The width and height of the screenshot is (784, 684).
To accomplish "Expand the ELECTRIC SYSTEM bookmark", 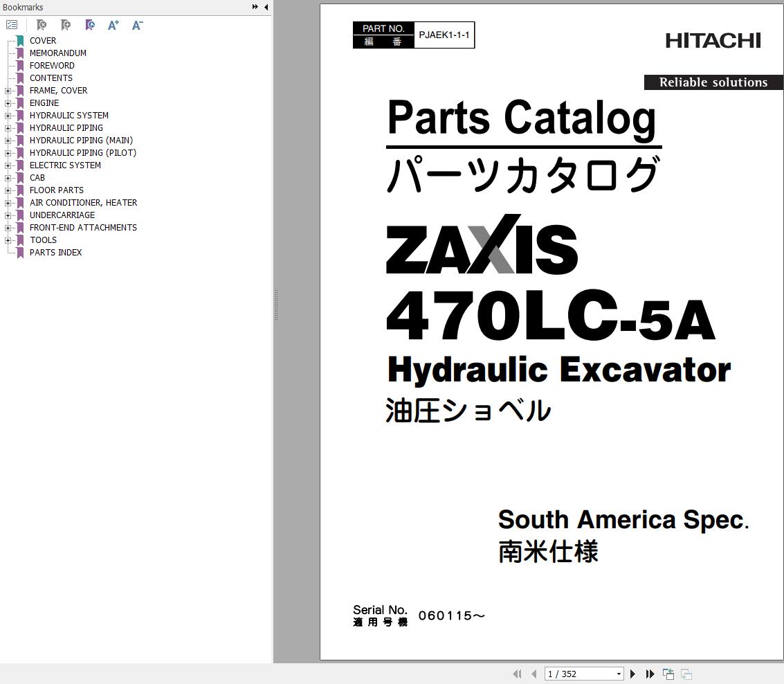I will tap(8, 165).
